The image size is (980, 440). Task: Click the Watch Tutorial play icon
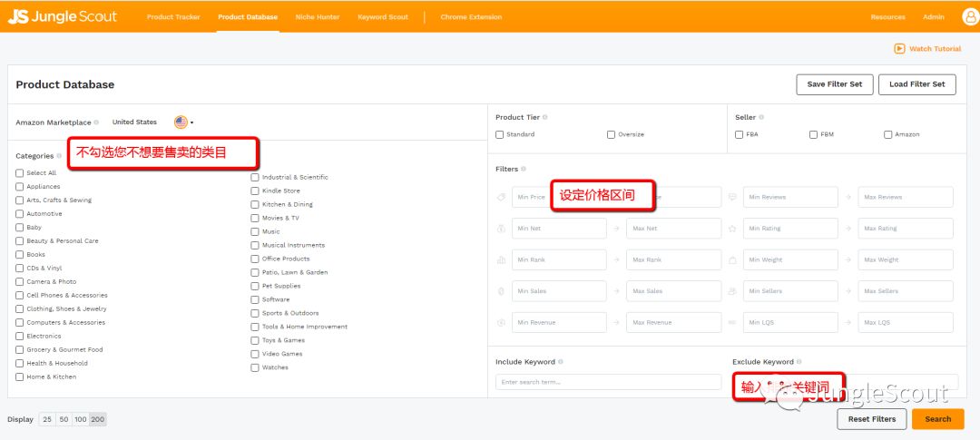(899, 49)
